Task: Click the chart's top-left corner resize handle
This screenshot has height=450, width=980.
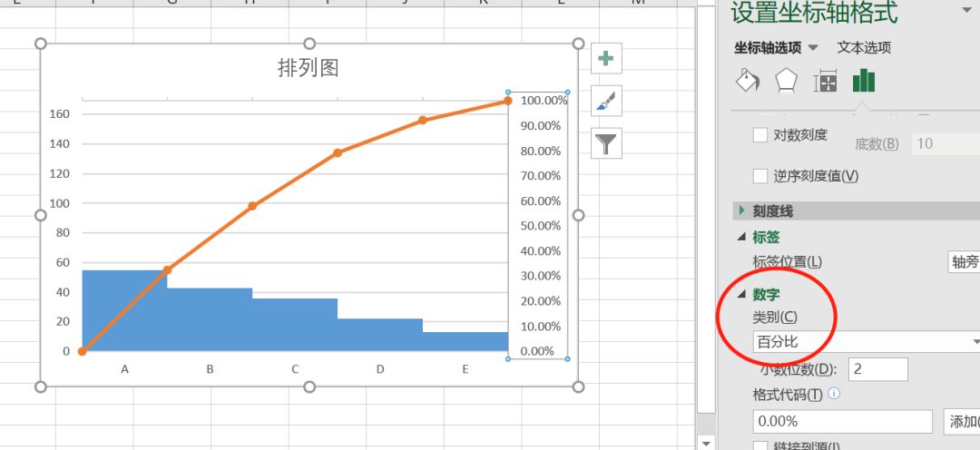Action: [x=41, y=44]
